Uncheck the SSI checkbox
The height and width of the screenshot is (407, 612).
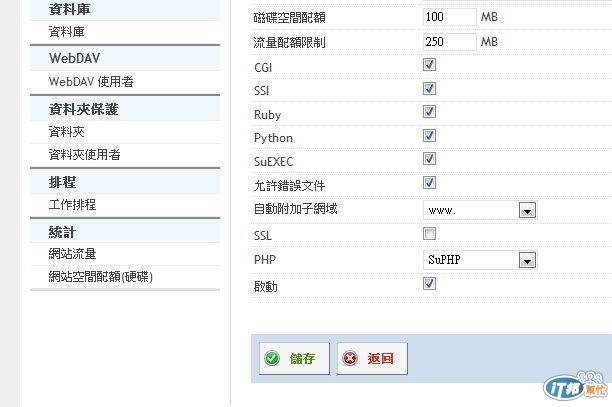[x=429, y=89]
